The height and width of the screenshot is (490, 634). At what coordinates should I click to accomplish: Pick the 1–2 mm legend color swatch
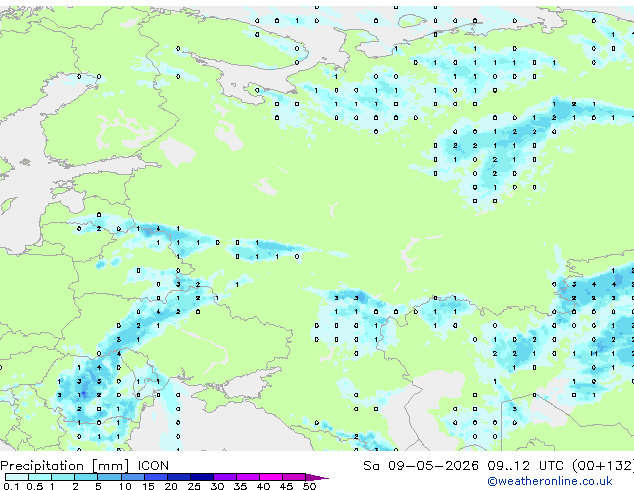coord(63,477)
